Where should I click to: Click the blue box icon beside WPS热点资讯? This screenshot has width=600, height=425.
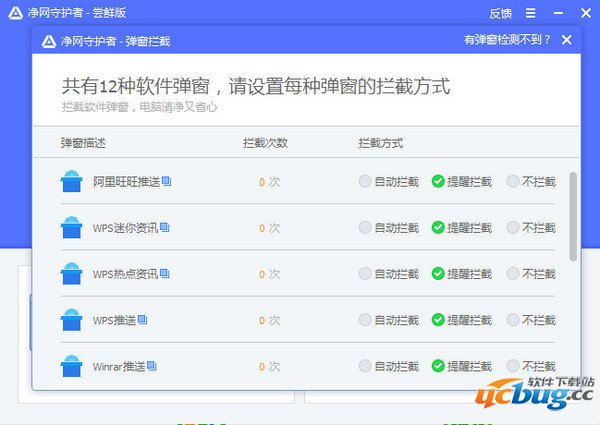pyautogui.click(x=72, y=274)
